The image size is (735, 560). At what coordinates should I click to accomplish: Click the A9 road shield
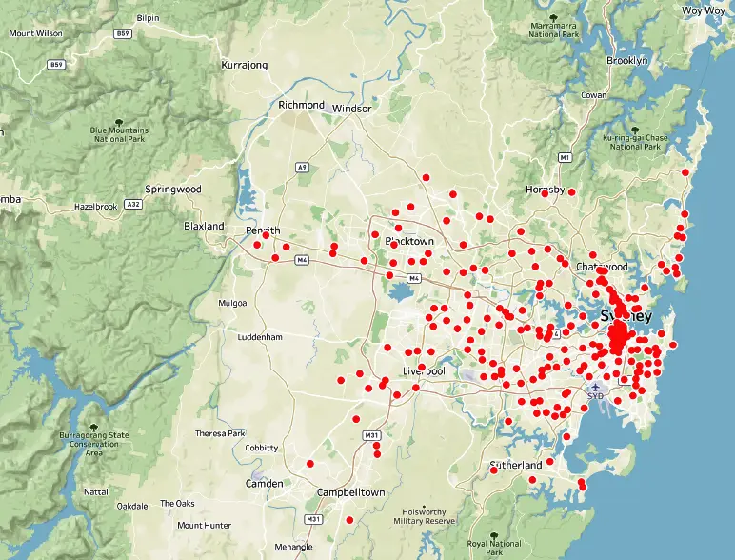(x=302, y=167)
